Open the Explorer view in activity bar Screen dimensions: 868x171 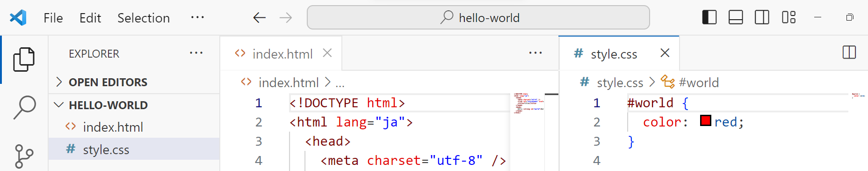pyautogui.click(x=24, y=59)
